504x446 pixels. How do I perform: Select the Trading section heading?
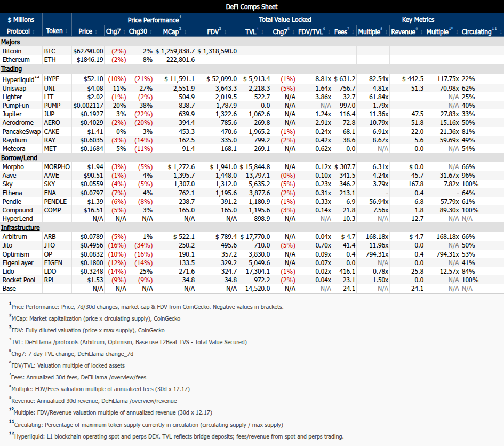pyautogui.click(x=11, y=69)
